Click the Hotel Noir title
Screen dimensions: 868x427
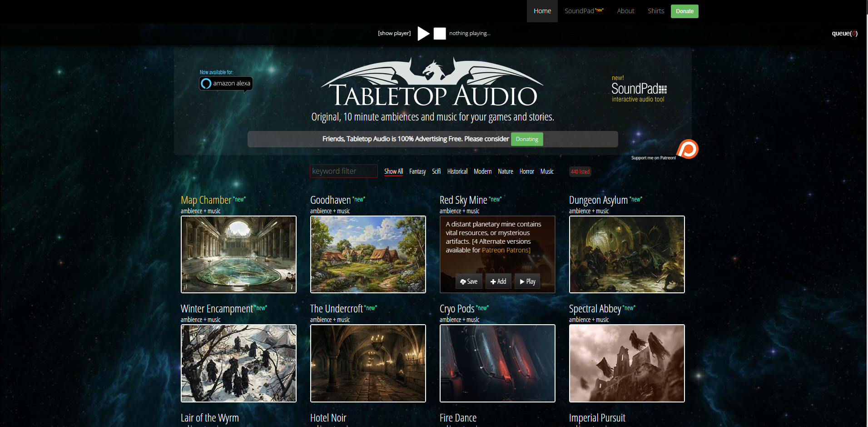click(x=328, y=418)
